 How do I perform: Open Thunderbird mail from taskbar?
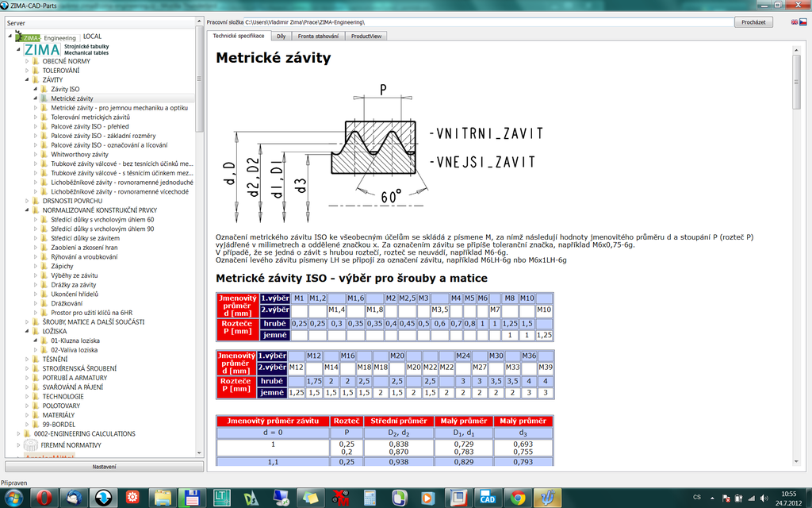point(74,498)
